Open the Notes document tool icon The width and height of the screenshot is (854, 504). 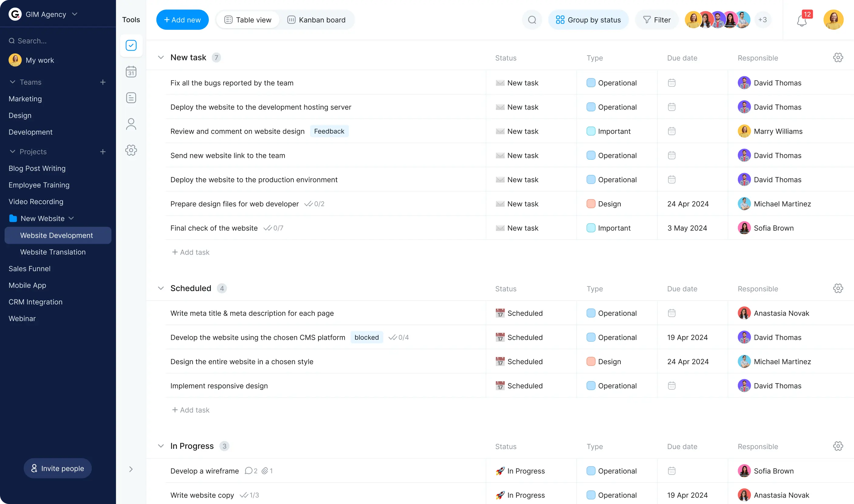131,98
